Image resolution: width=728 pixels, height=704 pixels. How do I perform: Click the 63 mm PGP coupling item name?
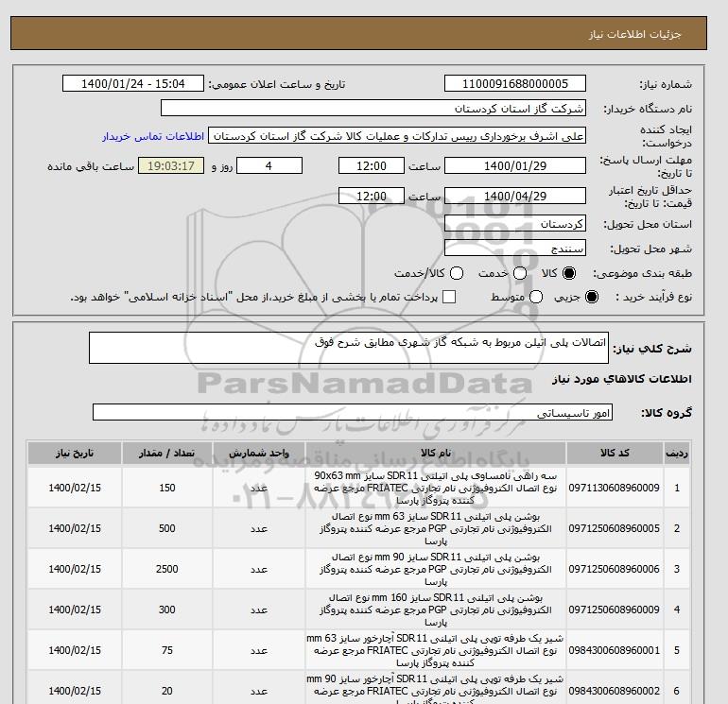[x=436, y=528]
